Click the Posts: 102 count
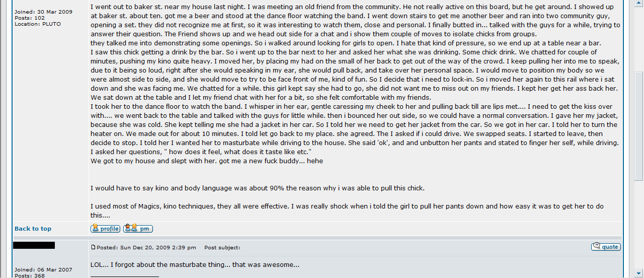The width and height of the screenshot is (644, 278). (30, 18)
